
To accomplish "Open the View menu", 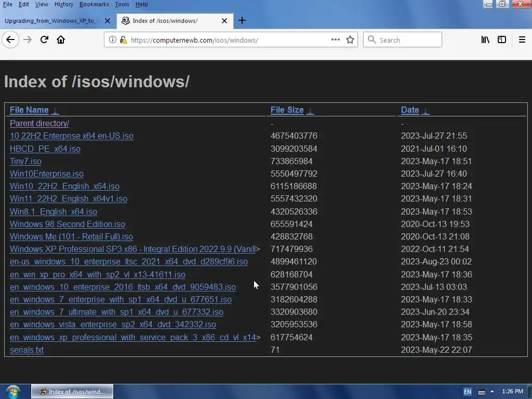I will (42, 4).
